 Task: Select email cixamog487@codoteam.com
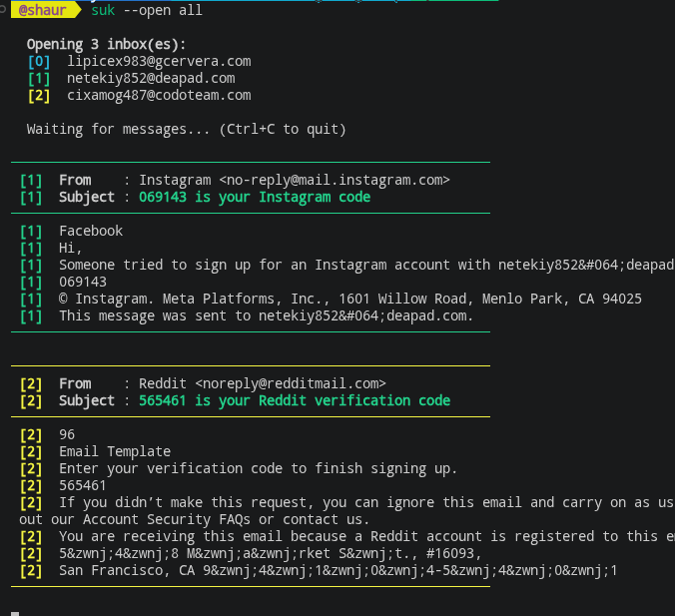coord(159,95)
